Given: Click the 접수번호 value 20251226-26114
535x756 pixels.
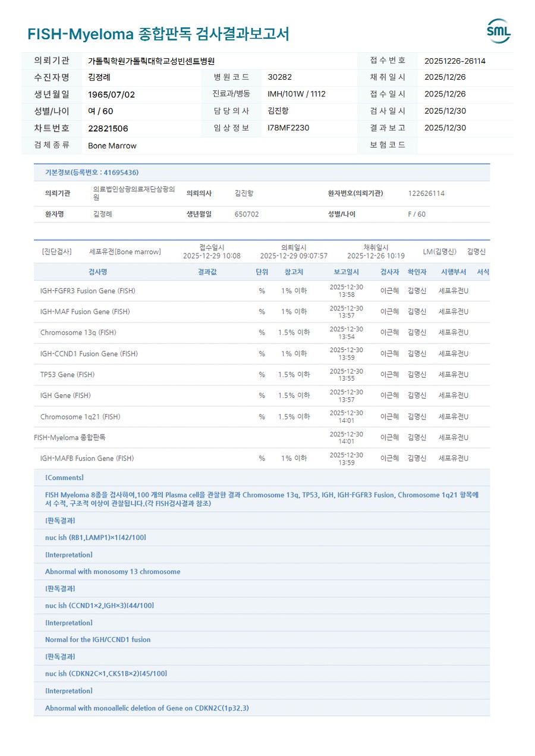Looking at the screenshot, I should tap(455, 61).
